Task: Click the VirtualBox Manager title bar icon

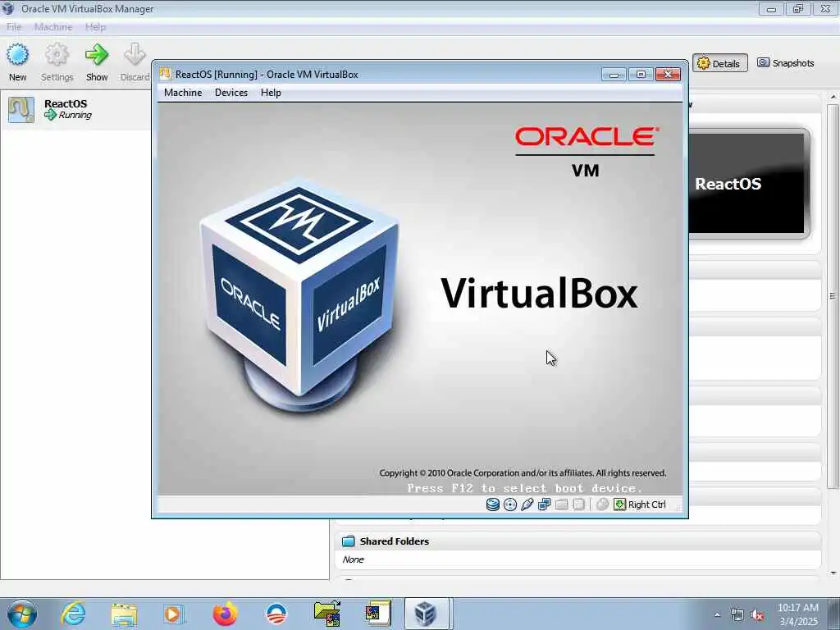Action: pos(8,8)
